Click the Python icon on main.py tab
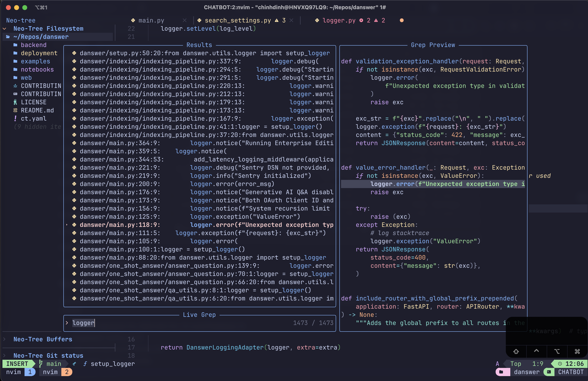 [x=133, y=20]
